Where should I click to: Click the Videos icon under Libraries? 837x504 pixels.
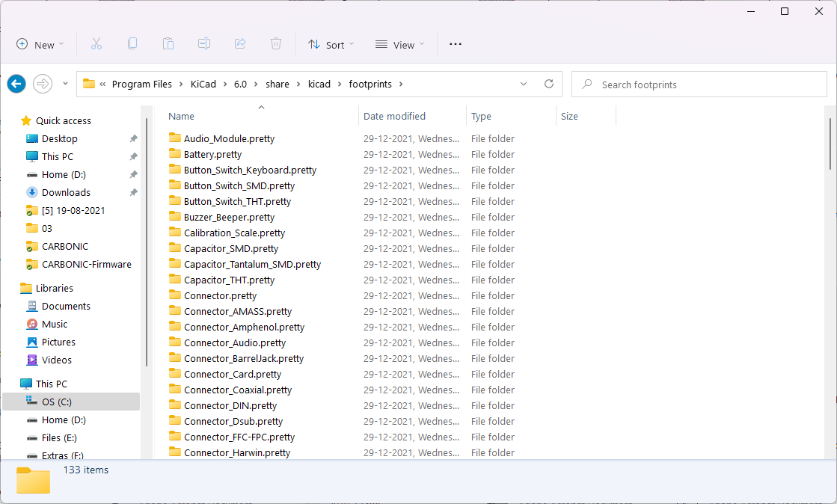coord(32,360)
